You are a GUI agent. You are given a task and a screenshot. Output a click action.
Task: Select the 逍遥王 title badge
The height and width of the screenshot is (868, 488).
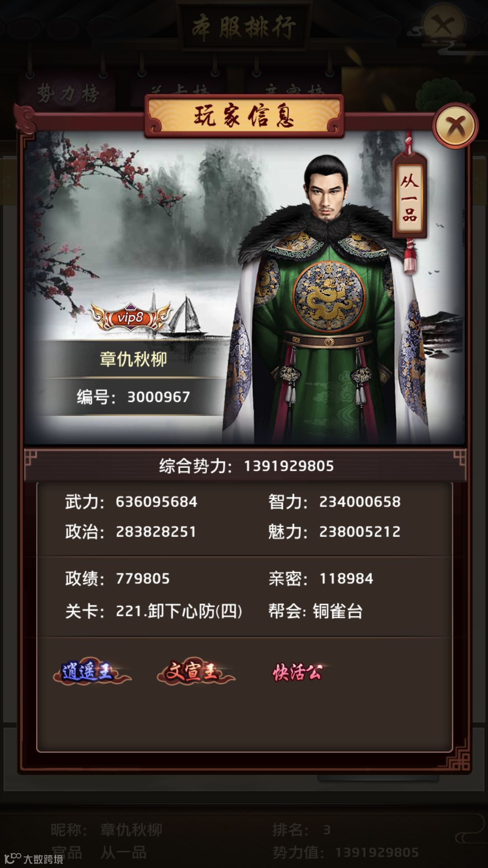92,672
